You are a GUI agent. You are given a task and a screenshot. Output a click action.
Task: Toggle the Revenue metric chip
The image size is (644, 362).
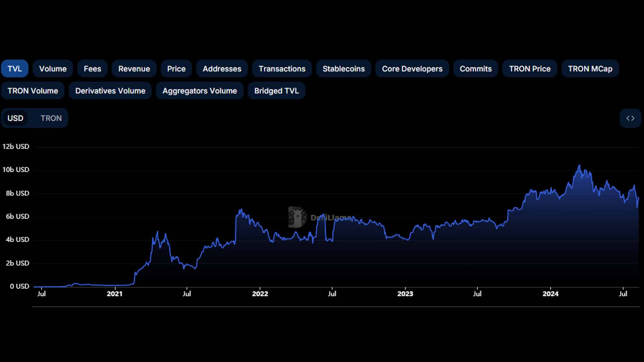[134, 69]
